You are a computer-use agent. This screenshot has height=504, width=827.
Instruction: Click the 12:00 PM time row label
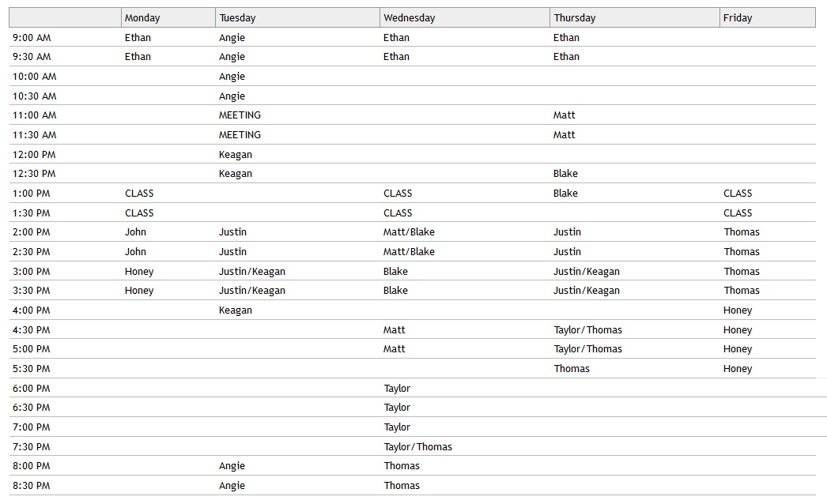click(34, 155)
